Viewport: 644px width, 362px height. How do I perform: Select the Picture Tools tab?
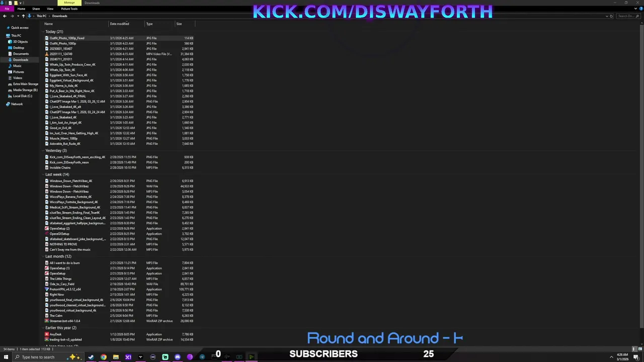(69, 9)
